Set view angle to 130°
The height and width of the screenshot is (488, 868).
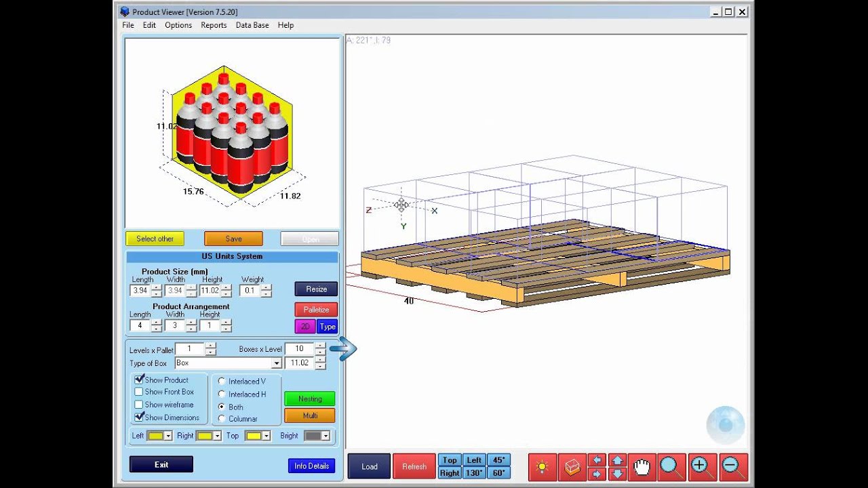pos(474,473)
